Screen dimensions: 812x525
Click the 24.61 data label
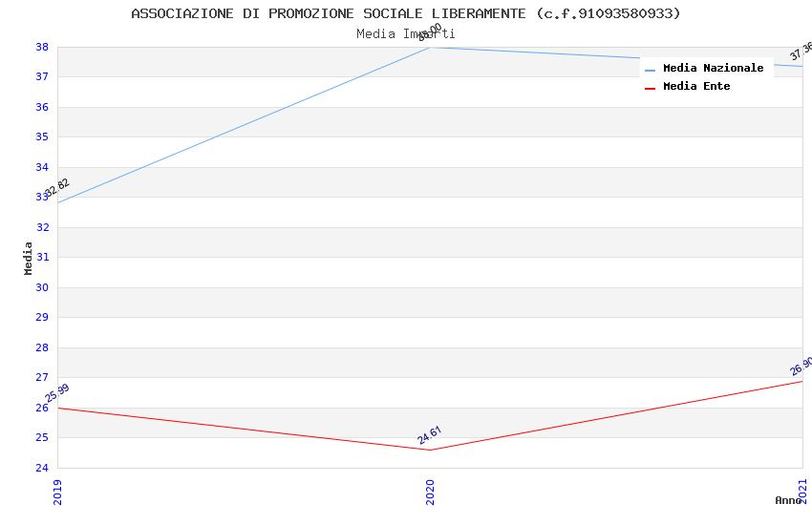429,435
